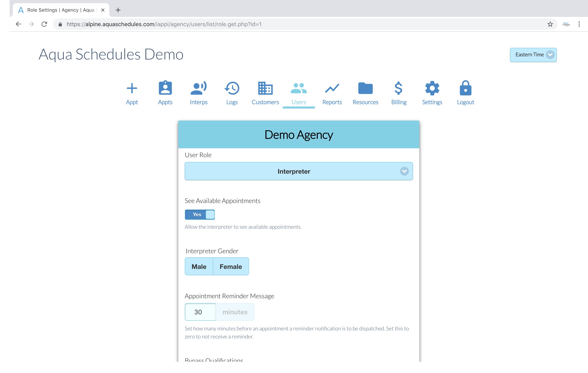Open the Users people icon
588x373 pixels.
(x=299, y=88)
